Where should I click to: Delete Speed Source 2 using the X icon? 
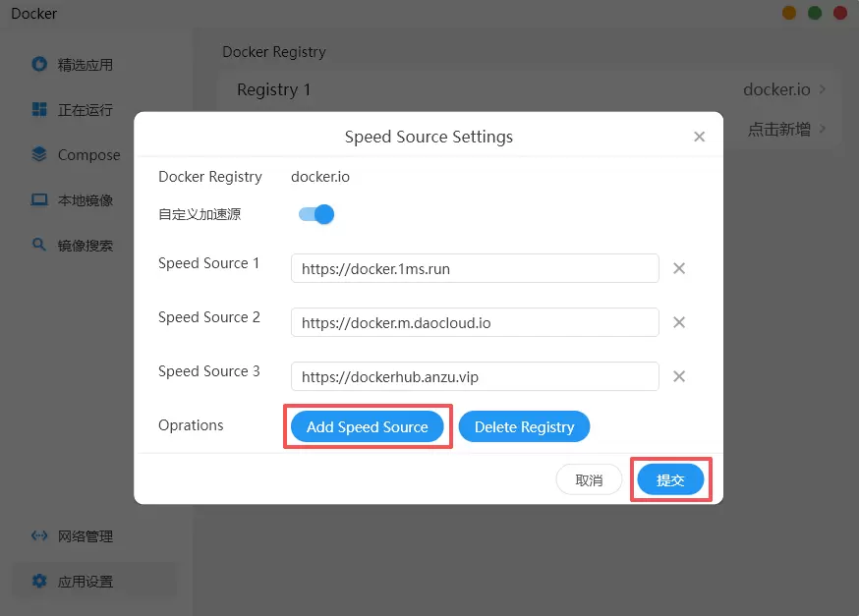pos(679,322)
